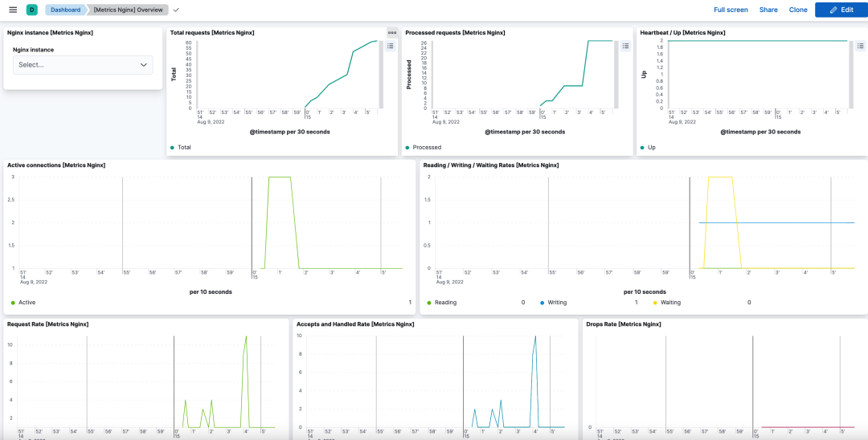Click the Nginx instance [Metrics Nginx] panel title

pos(50,33)
